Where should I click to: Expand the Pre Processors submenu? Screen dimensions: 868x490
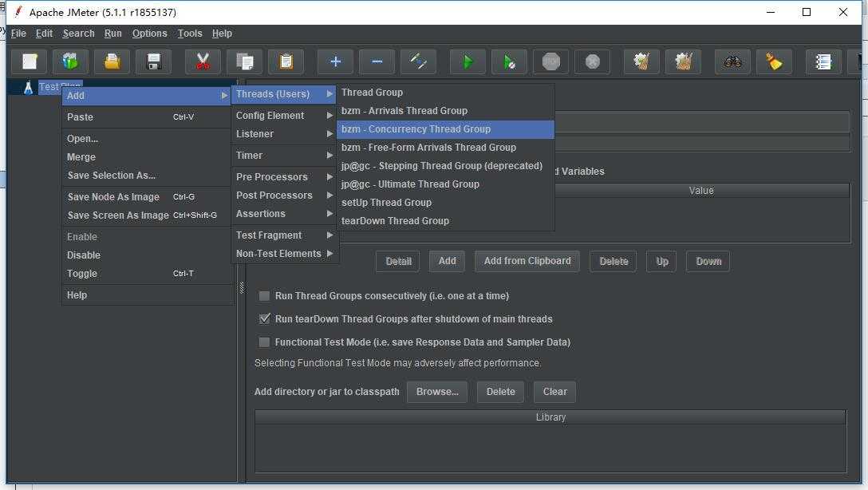coord(284,176)
